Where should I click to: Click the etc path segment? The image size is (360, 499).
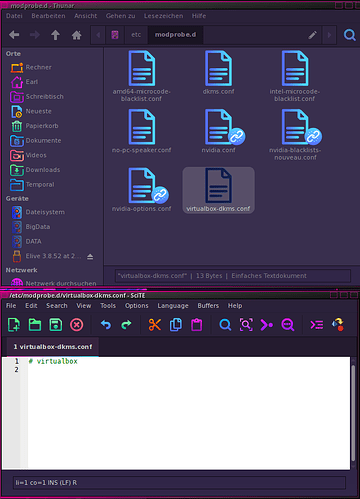click(136, 35)
